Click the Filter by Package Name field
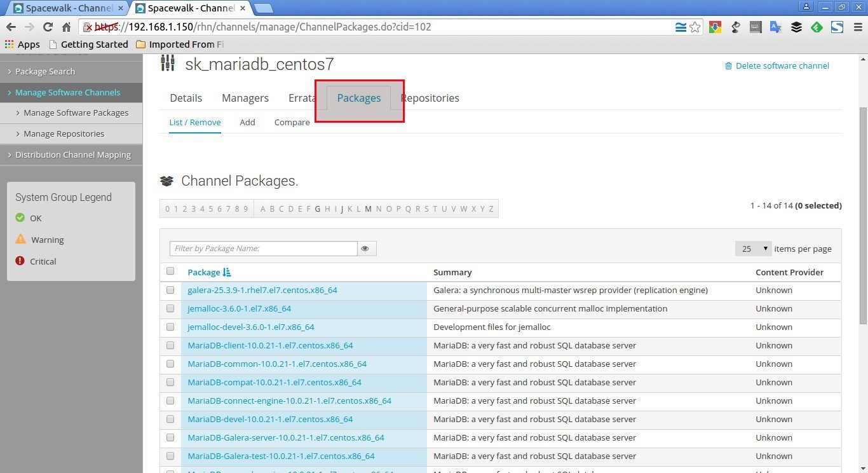868x473 pixels. 263,249
